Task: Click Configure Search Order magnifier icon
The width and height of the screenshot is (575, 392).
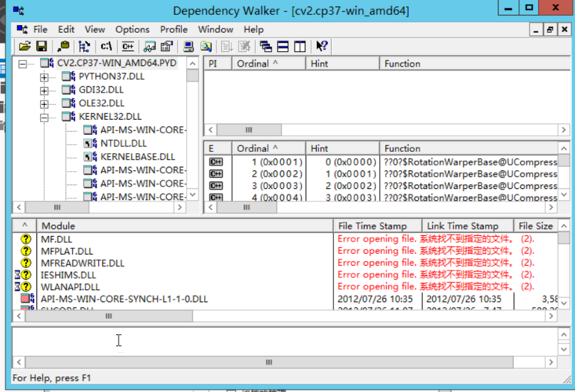Action: click(x=206, y=46)
